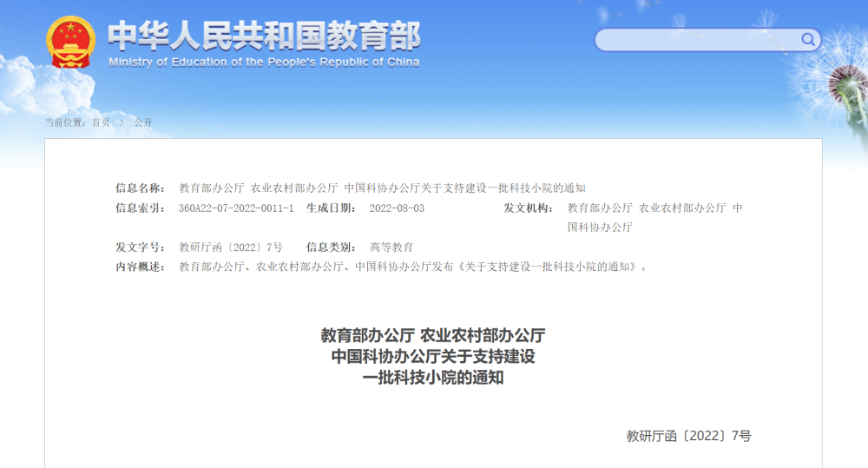
Task: Click the 高等教育 category value
Action: point(391,247)
